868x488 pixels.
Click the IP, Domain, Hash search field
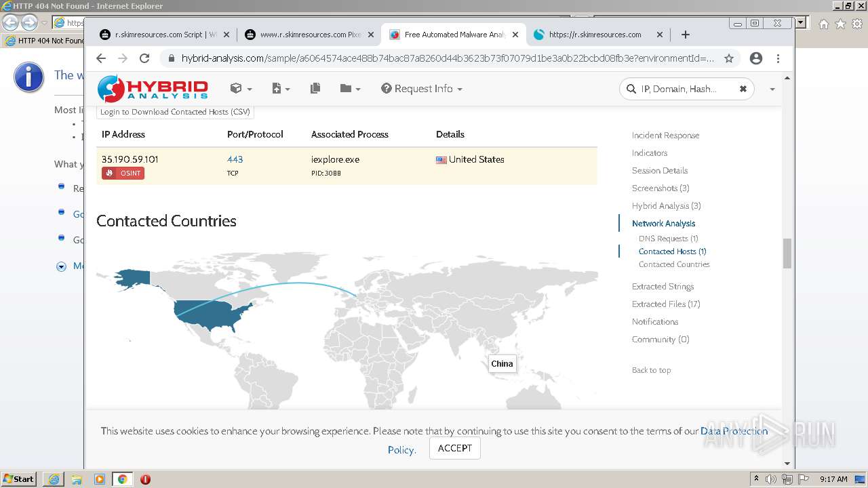[685, 89]
